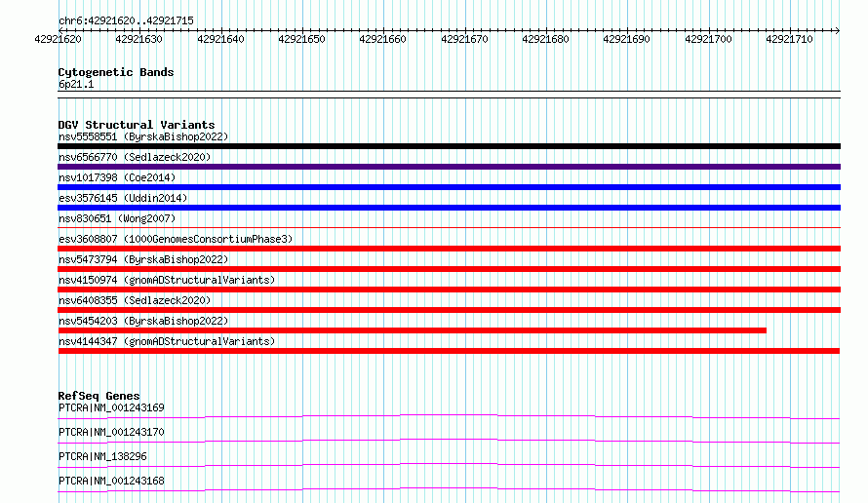This screenshot has height=503, width=868.
Task: Click the blue esv3576145 variant bar
Action: [x=449, y=208]
